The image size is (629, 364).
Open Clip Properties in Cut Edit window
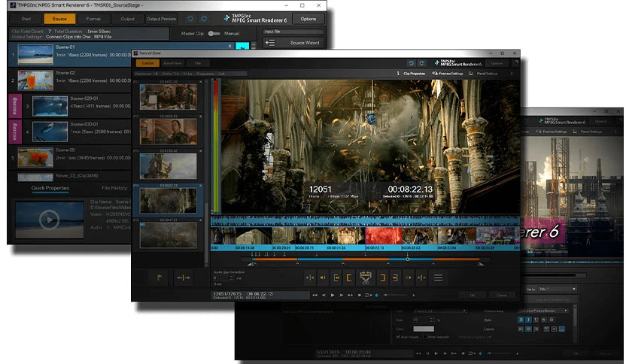click(411, 74)
